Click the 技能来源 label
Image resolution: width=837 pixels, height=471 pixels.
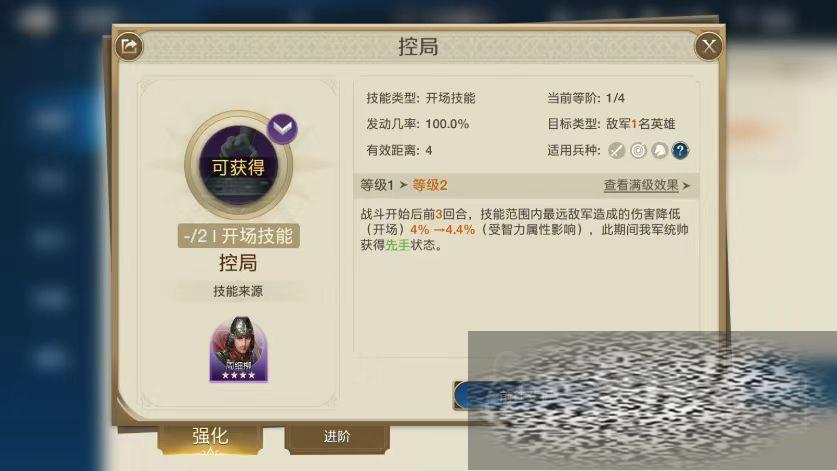click(238, 291)
